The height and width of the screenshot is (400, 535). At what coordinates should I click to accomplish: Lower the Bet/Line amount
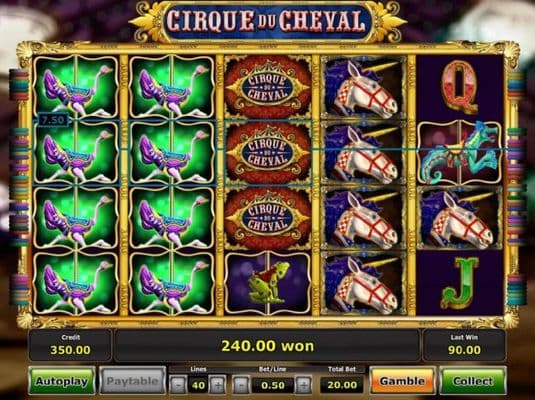[x=241, y=385]
